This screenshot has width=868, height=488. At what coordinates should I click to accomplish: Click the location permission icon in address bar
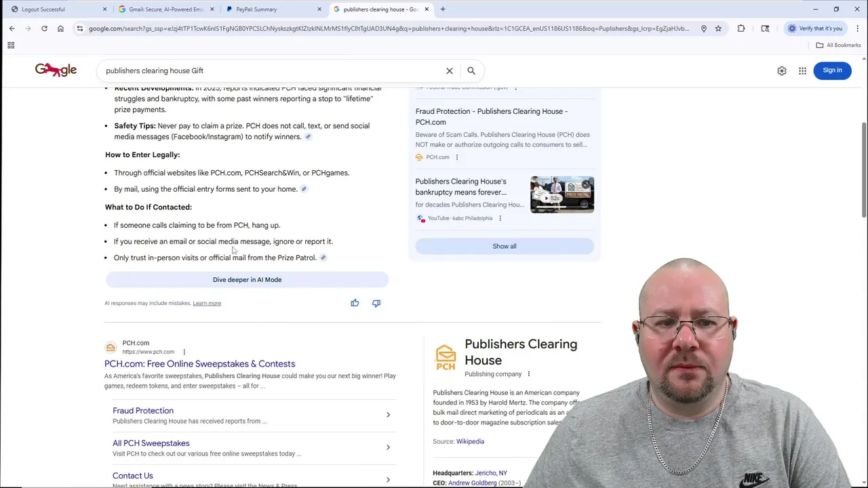point(704,28)
